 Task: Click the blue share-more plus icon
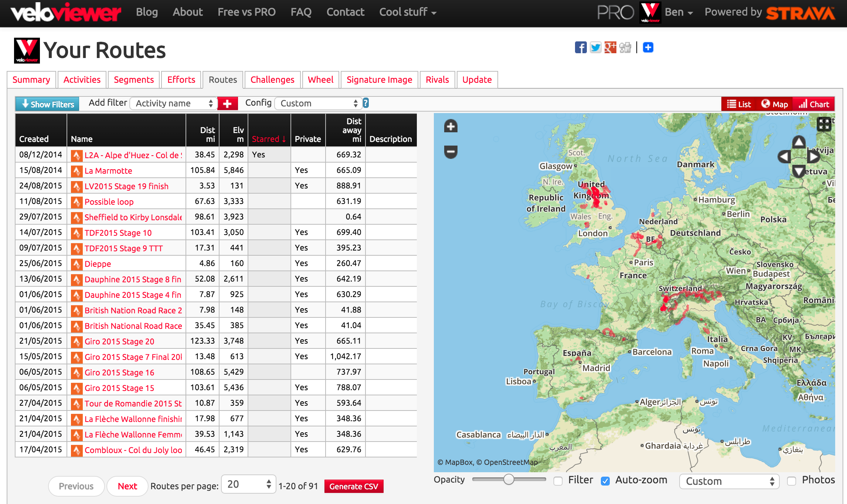(648, 48)
